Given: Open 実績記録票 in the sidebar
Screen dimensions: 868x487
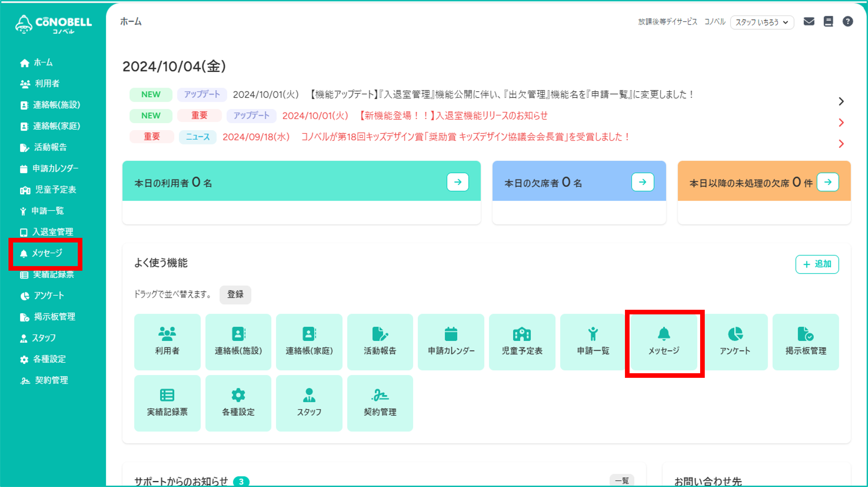Looking at the screenshot, I should click(46, 275).
